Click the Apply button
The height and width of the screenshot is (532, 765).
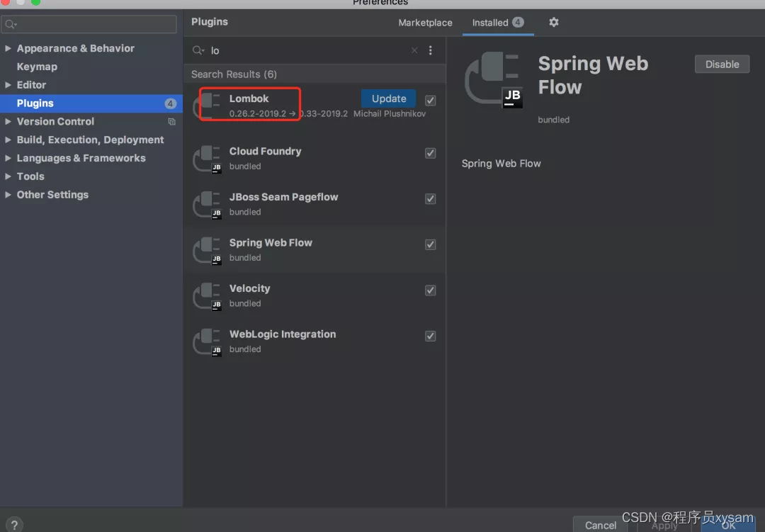pyautogui.click(x=664, y=525)
